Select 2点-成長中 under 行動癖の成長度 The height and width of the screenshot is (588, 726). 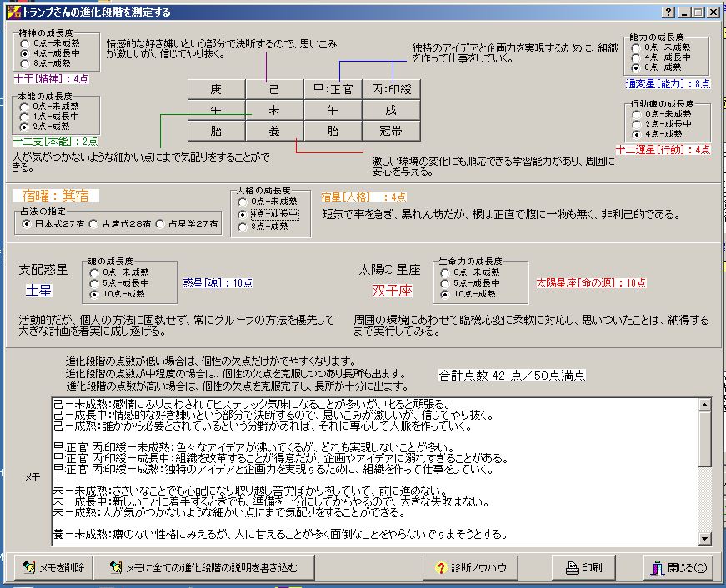637,124
